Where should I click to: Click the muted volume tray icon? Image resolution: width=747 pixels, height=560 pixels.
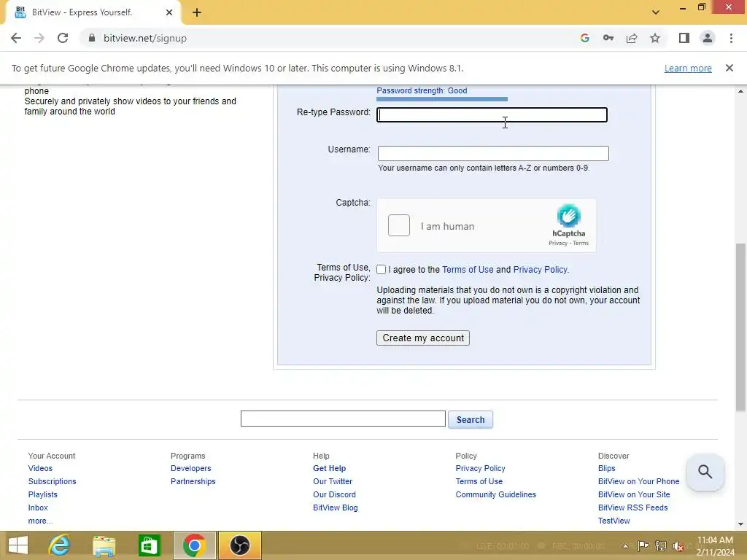(x=678, y=546)
